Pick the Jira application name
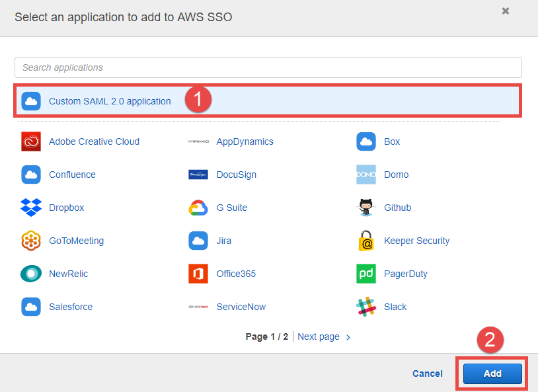 [223, 241]
